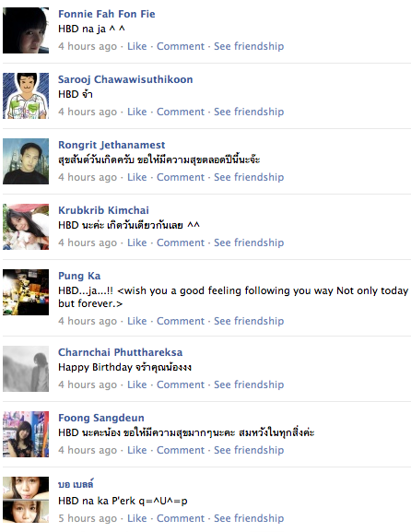This screenshot has width=411, height=532.
Task: Open Foong Sangdeun's profile picture
Action: 26,434
